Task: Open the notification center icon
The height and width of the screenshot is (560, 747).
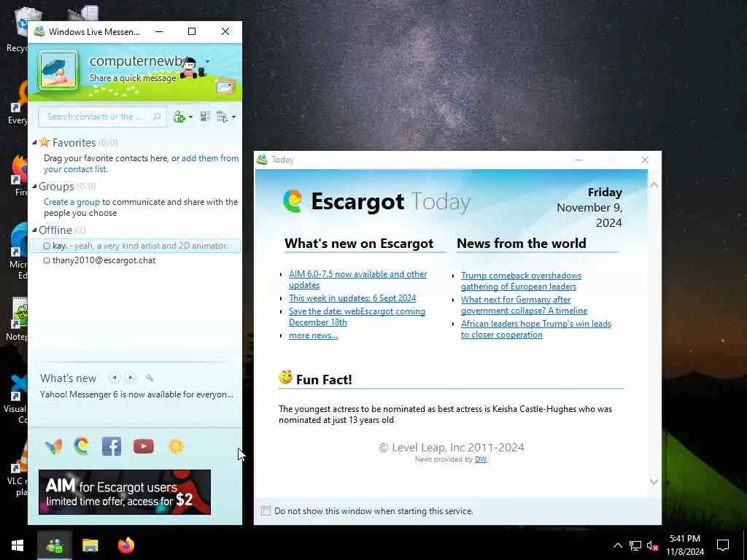Action: click(x=723, y=545)
